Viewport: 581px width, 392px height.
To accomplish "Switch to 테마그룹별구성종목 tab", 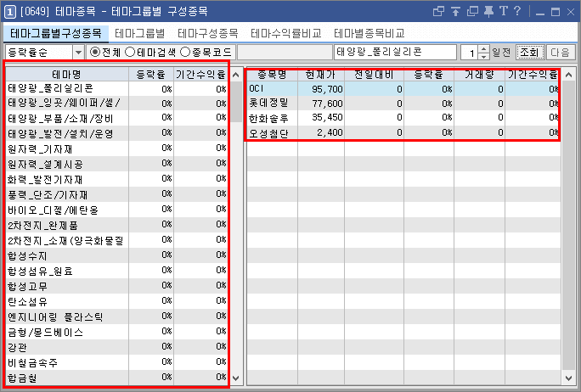I will [56, 34].
